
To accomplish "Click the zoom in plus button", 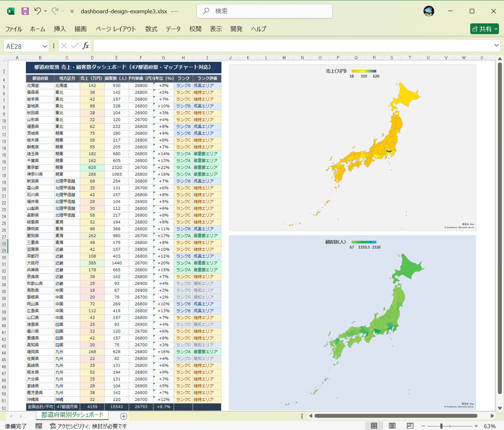I will 476,426.
